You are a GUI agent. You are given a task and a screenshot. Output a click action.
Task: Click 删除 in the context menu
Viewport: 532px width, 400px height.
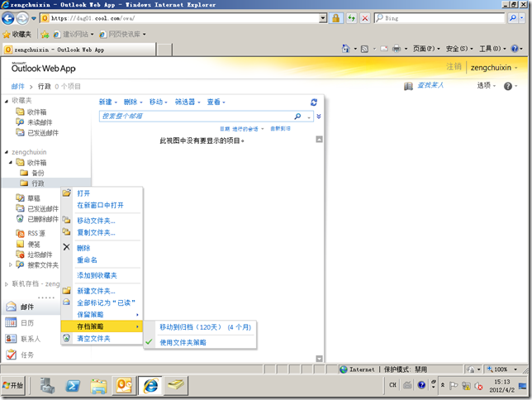(x=83, y=248)
